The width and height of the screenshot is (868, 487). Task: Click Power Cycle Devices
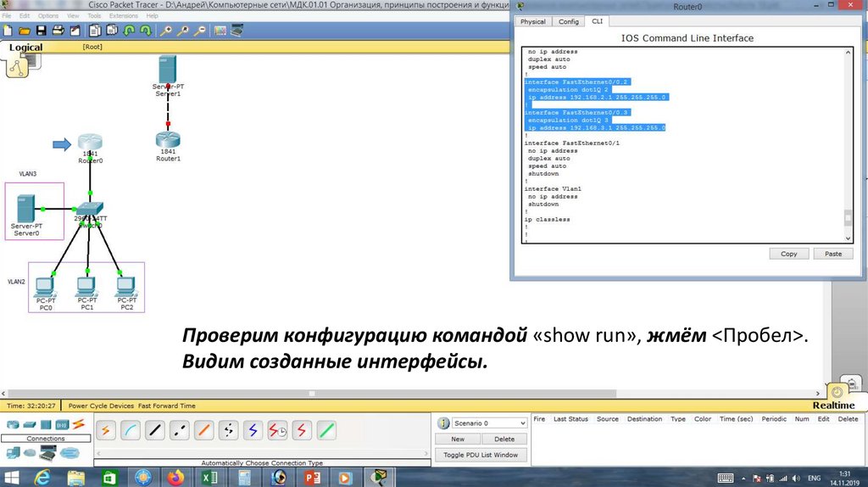click(101, 406)
